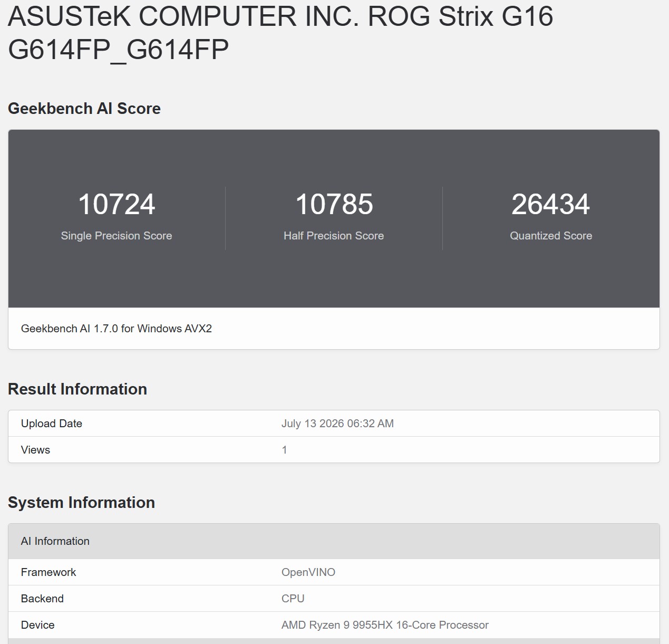Click the Views row label
Image resolution: width=669 pixels, height=644 pixels.
[x=35, y=450]
